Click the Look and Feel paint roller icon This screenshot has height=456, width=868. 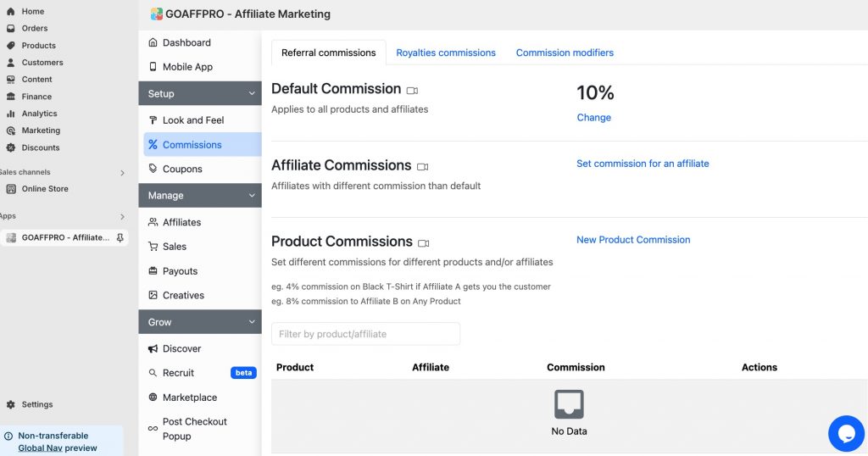[x=153, y=120]
